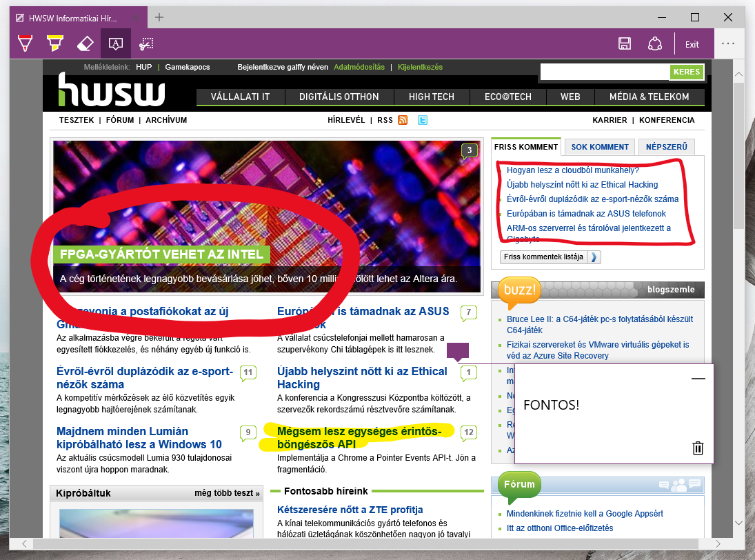Select the red Pen tool

click(25, 44)
